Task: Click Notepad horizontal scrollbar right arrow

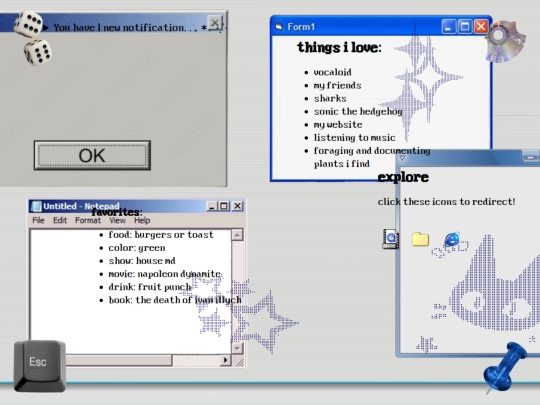Action: pyautogui.click(x=225, y=360)
